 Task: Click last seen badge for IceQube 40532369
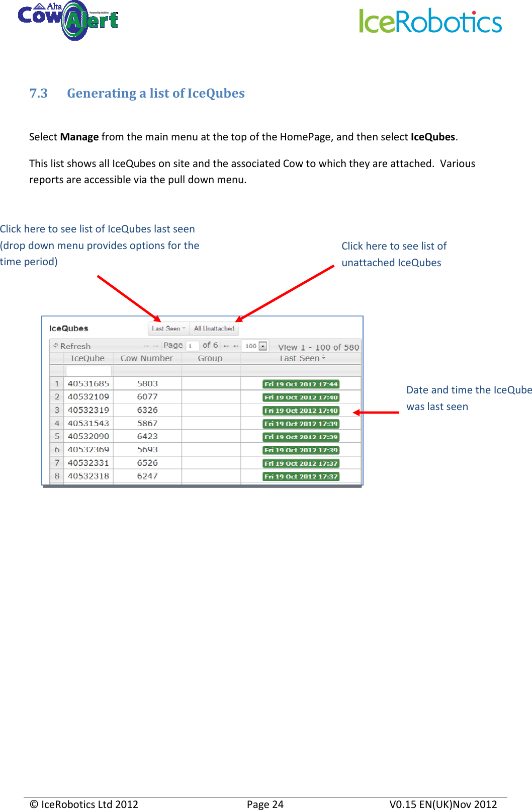pos(301,450)
